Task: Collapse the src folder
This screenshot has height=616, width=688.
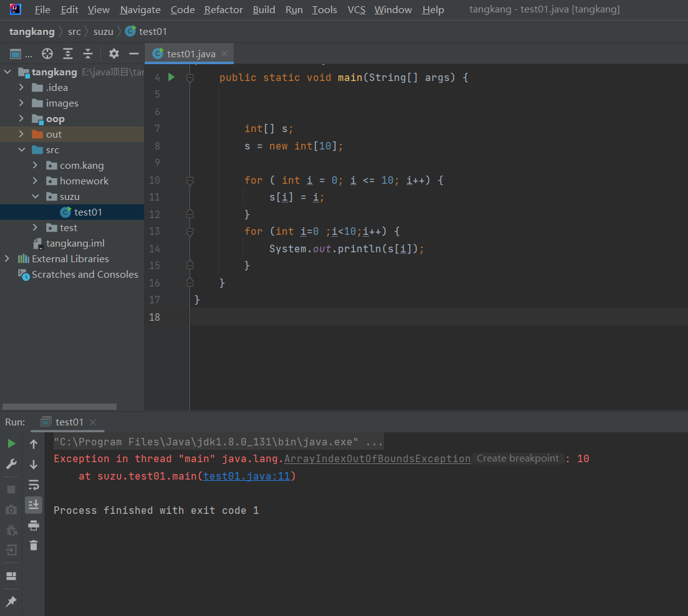Action: click(x=21, y=149)
